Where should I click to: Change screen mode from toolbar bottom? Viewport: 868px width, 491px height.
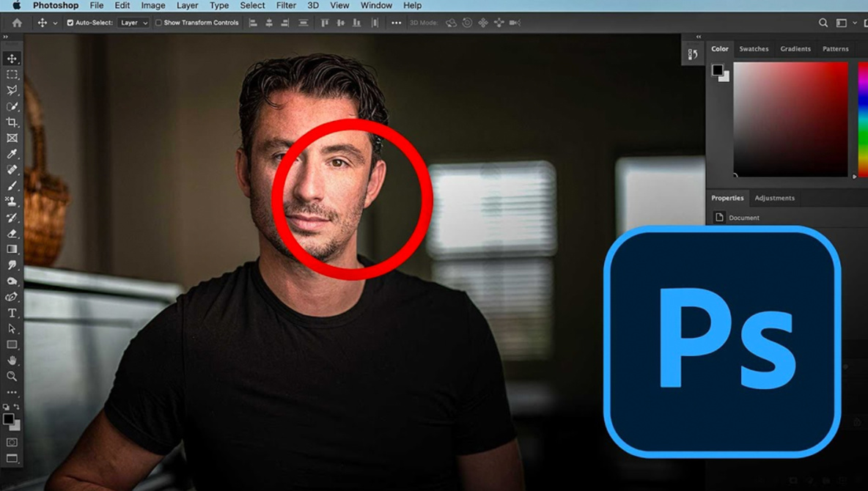coord(12,458)
